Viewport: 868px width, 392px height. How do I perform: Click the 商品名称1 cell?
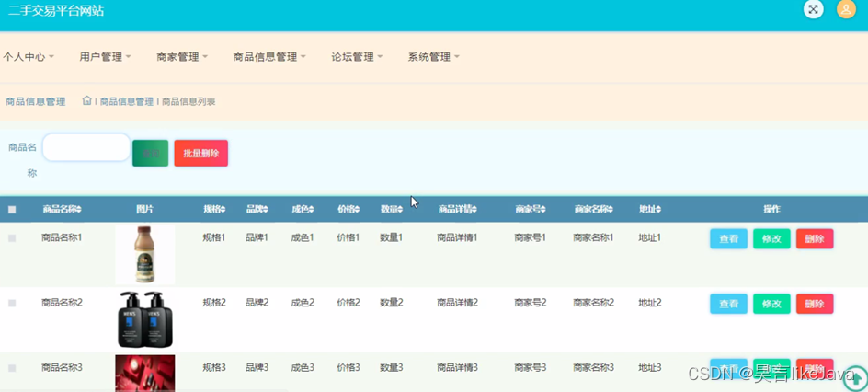pyautogui.click(x=62, y=237)
